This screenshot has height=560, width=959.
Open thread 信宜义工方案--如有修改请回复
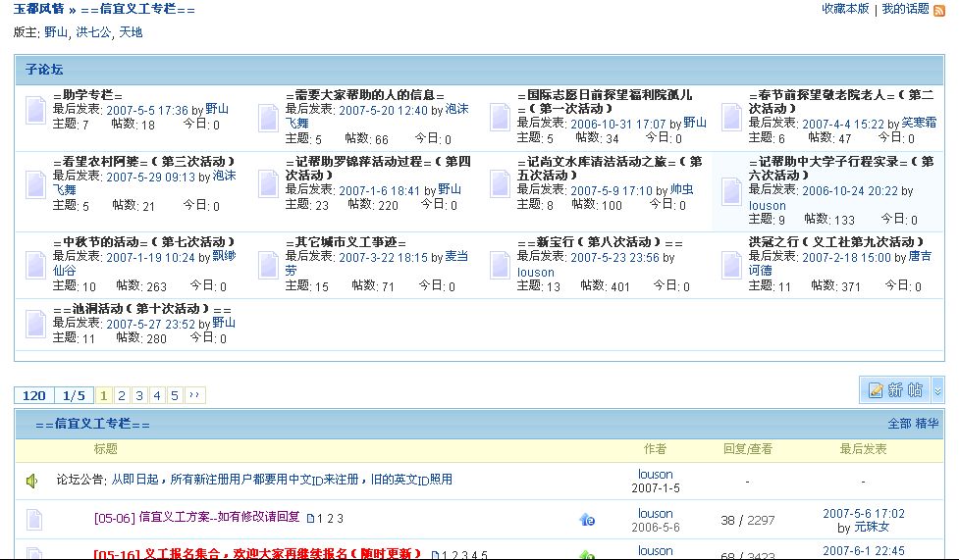[x=220, y=517]
